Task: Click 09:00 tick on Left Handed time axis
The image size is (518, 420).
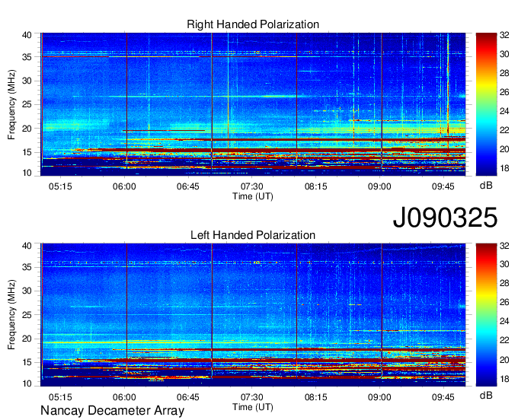Action: [x=379, y=397]
